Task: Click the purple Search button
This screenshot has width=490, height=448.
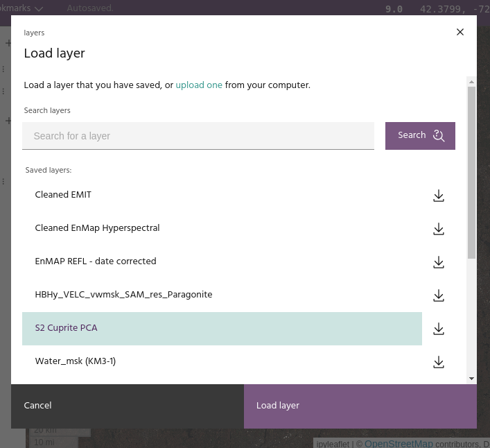Action: coord(420,136)
